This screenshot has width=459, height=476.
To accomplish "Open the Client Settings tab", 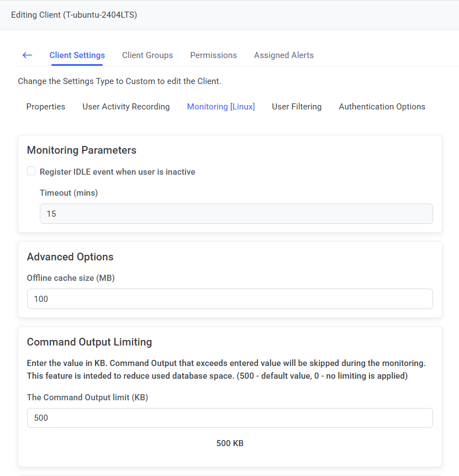I will click(77, 55).
